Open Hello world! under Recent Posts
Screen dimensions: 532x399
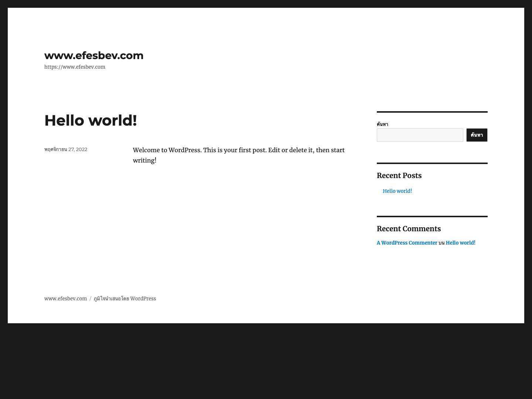(x=397, y=191)
